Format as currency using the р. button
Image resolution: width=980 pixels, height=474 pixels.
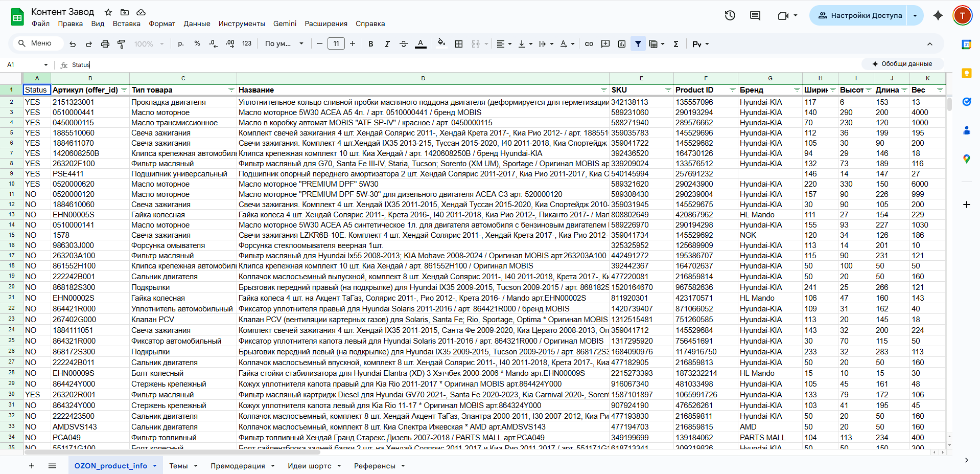tap(181, 44)
